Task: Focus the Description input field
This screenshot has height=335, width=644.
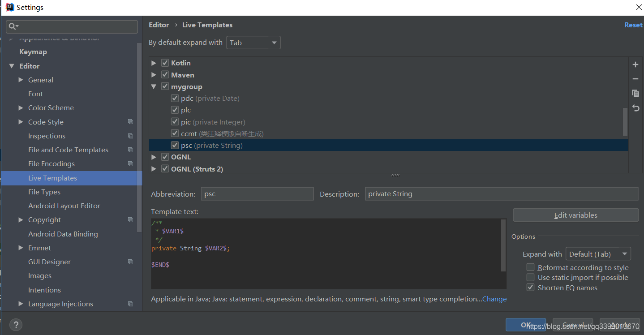Action: (x=502, y=194)
